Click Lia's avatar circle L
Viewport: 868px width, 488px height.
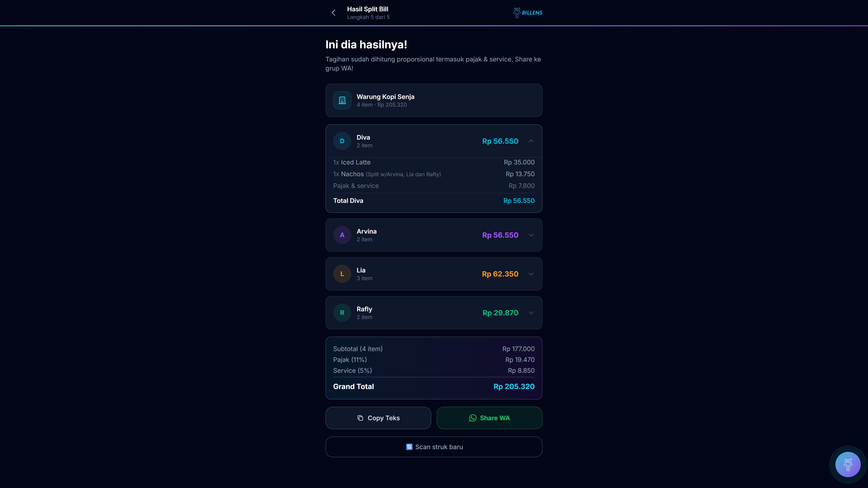pyautogui.click(x=342, y=274)
